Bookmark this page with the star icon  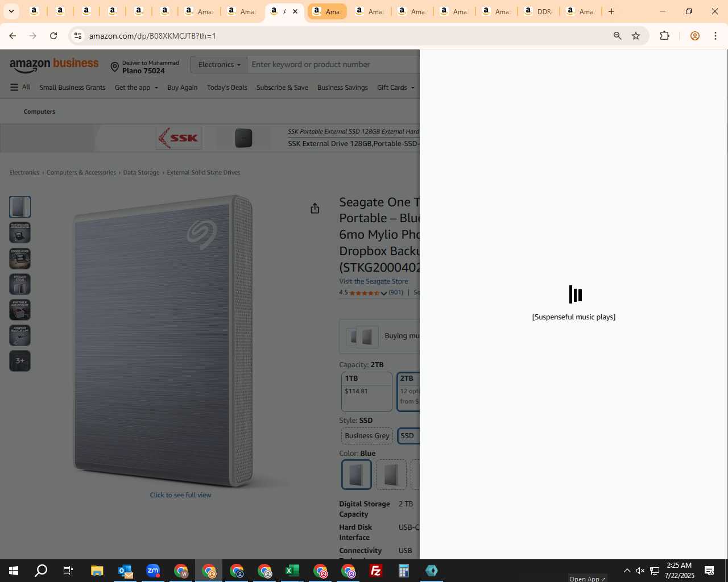point(636,36)
